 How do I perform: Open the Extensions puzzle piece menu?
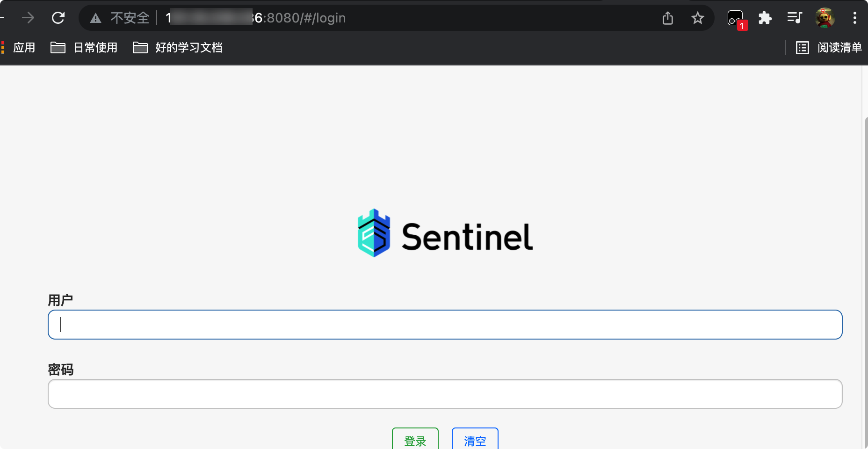pyautogui.click(x=765, y=18)
